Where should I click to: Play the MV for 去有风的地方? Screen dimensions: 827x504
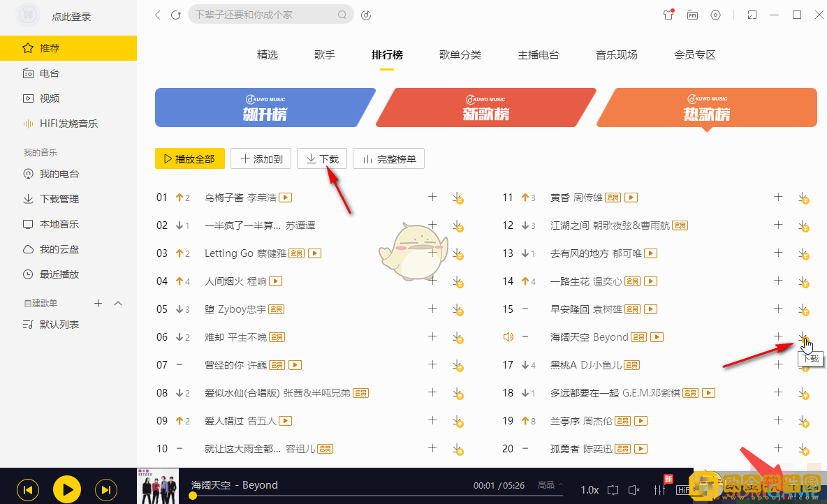tap(651, 253)
